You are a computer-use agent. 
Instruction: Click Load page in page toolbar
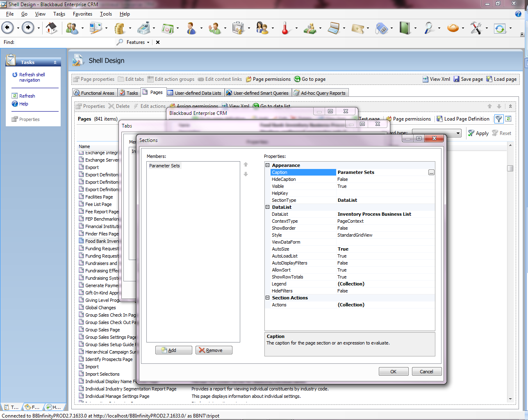point(501,79)
